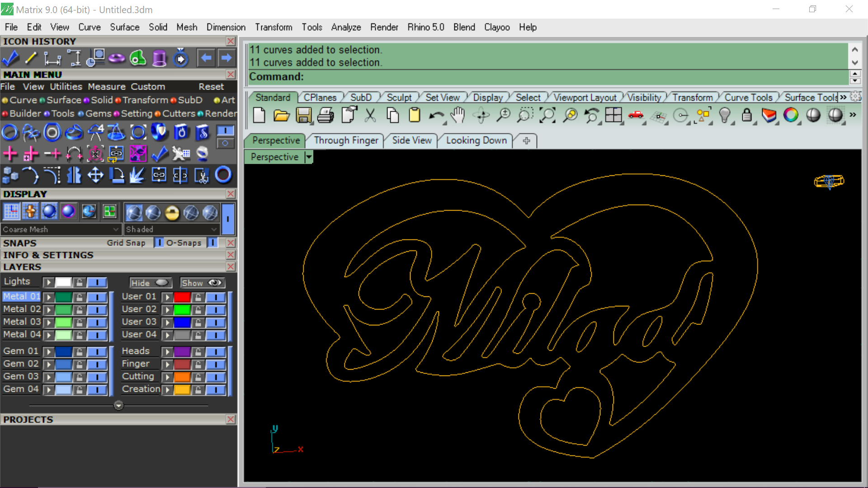The width and height of the screenshot is (868, 488).
Task: Toggle the Grid Snap switch
Action: [159, 243]
